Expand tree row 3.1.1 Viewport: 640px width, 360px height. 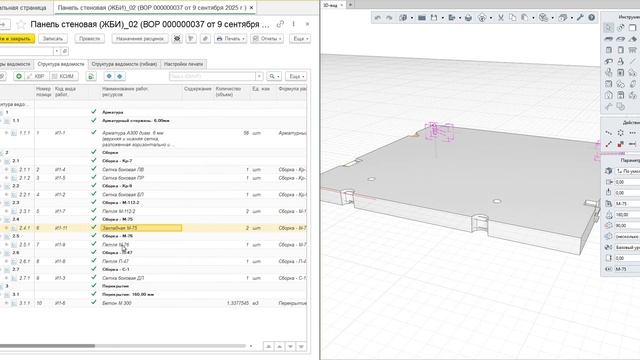[7, 303]
